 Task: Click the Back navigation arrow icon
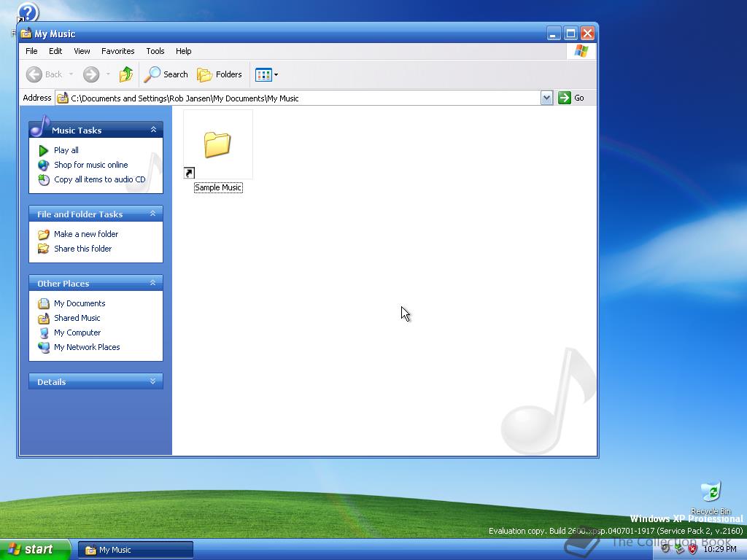pos(34,74)
